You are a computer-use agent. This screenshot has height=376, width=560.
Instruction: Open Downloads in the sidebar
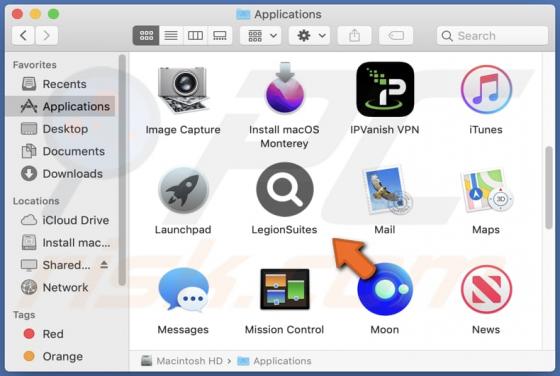click(x=61, y=174)
